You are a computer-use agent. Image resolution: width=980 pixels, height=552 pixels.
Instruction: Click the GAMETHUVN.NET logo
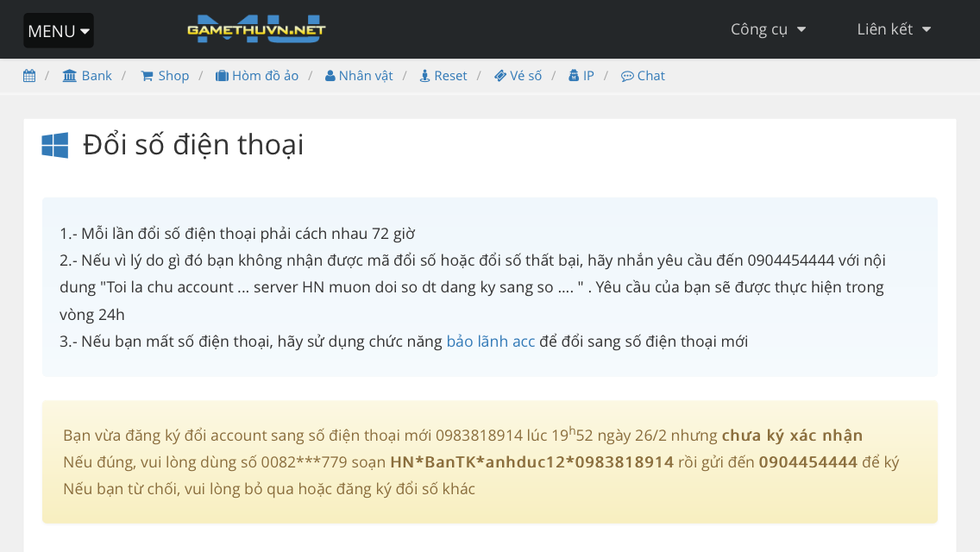pos(255,29)
